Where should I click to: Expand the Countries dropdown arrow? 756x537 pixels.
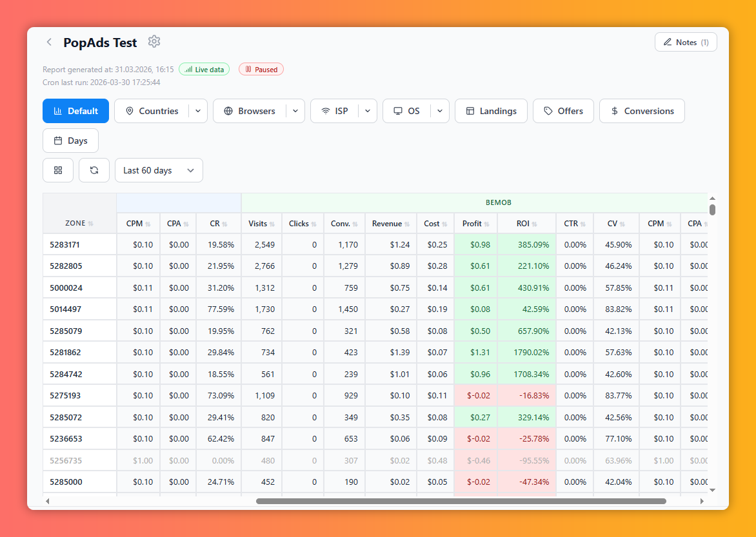pos(197,111)
